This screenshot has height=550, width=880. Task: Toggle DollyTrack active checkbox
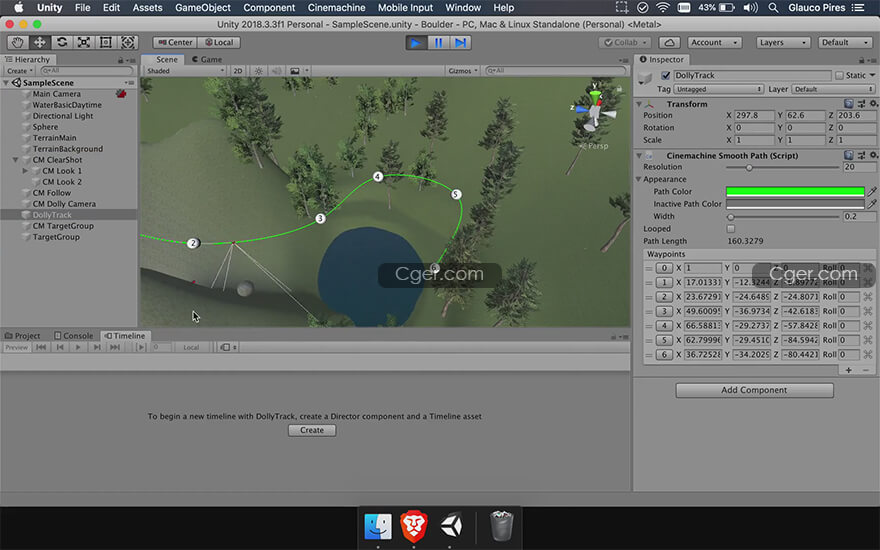[666, 75]
